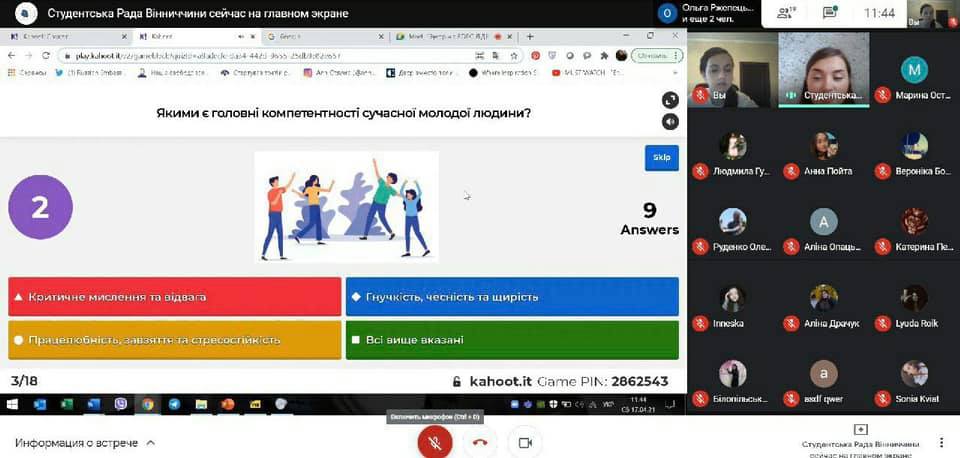Toggle Kahoot fullscreen mode icon
Screen dimensions: 960x458
click(x=670, y=100)
